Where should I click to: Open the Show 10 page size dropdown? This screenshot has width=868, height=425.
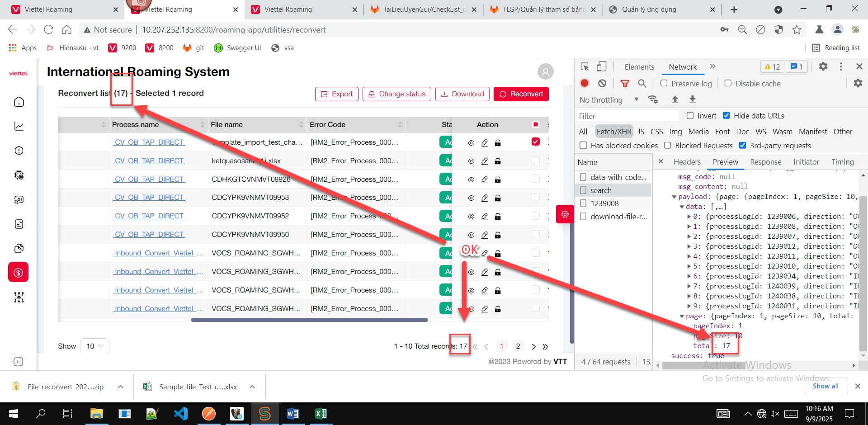(94, 346)
